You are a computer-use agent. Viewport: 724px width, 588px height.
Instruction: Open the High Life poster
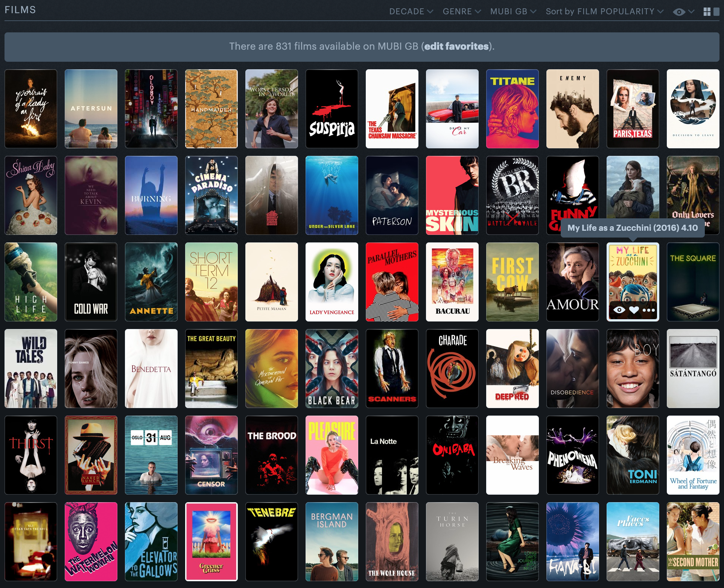point(31,282)
